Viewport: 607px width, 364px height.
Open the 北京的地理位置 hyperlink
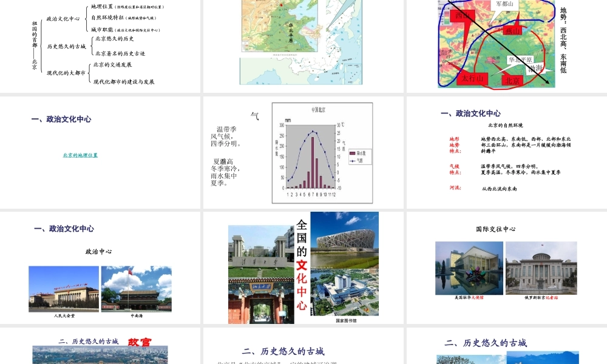pyautogui.click(x=80, y=155)
